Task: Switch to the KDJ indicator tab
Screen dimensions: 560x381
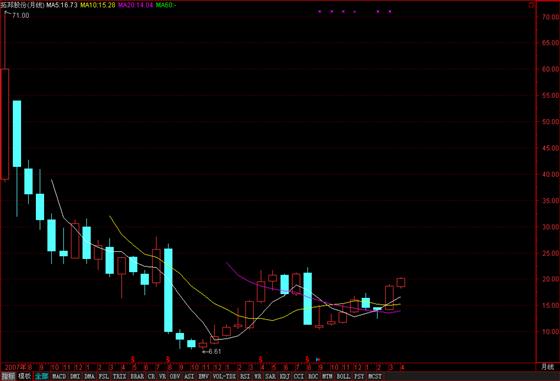Action: point(284,376)
